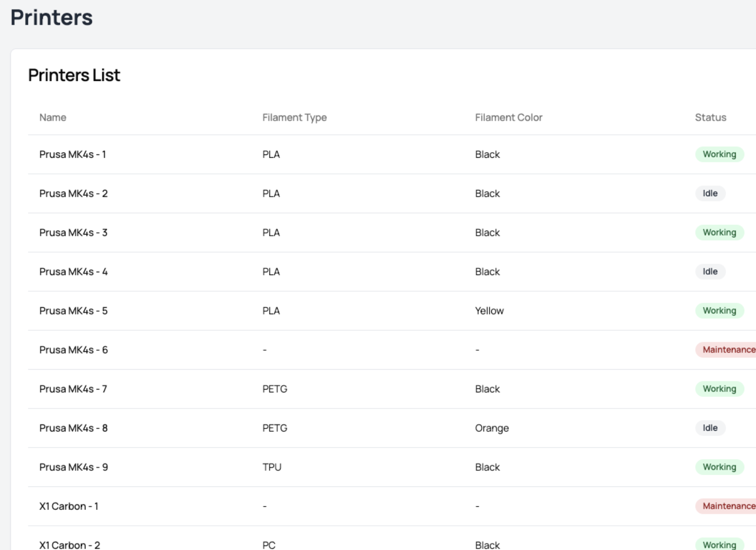Click the Idle badge for Prusa MK4s - 8

[710, 428]
